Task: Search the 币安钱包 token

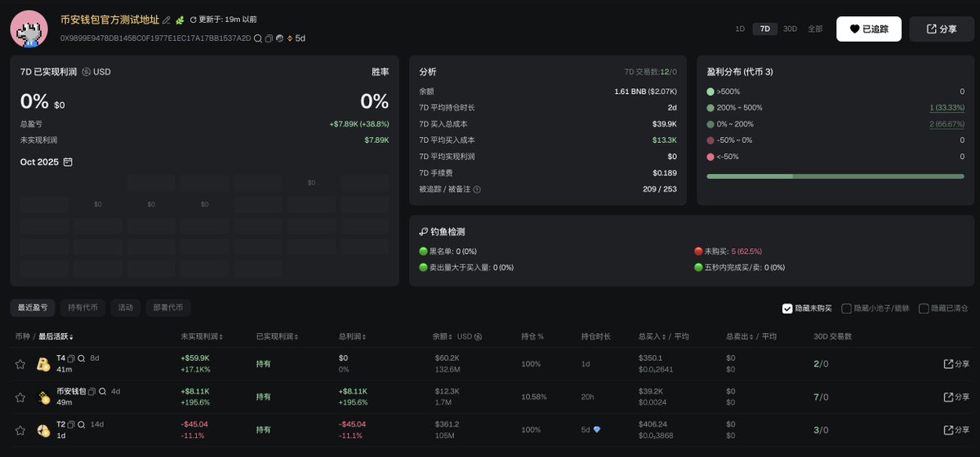Action: (x=103, y=391)
